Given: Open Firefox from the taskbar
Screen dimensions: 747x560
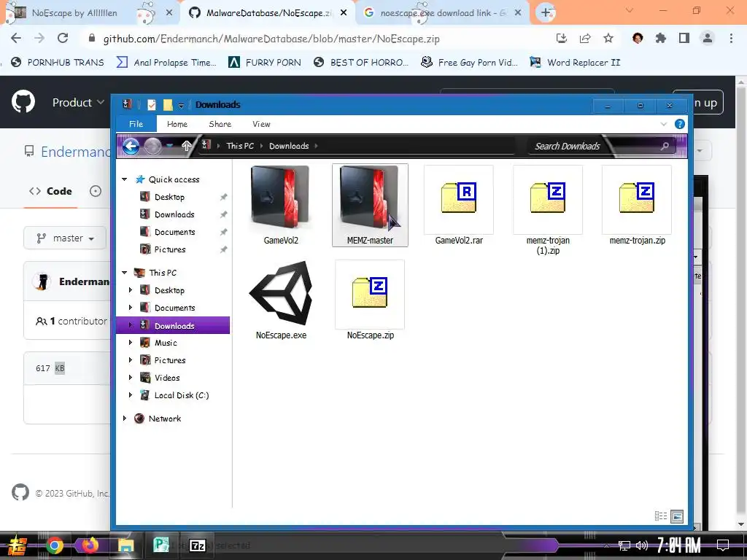Looking at the screenshot, I should click(x=90, y=545).
